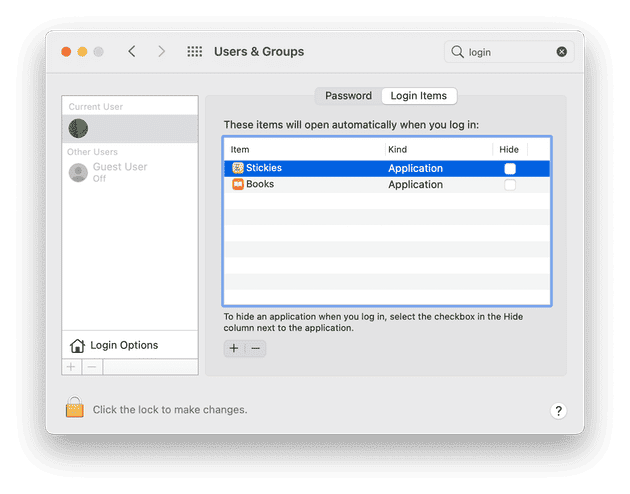Screen dimensions: 630x494
Task: Click the Books app icon
Action: click(238, 184)
